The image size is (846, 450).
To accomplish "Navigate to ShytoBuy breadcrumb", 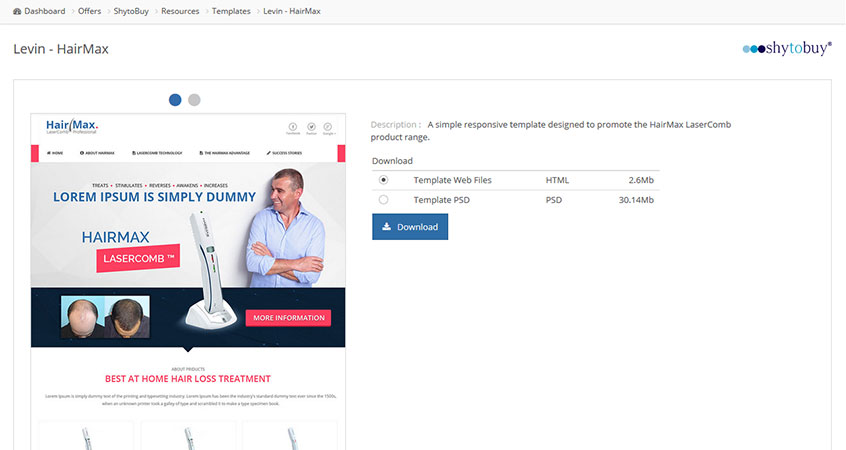I will pyautogui.click(x=131, y=11).
